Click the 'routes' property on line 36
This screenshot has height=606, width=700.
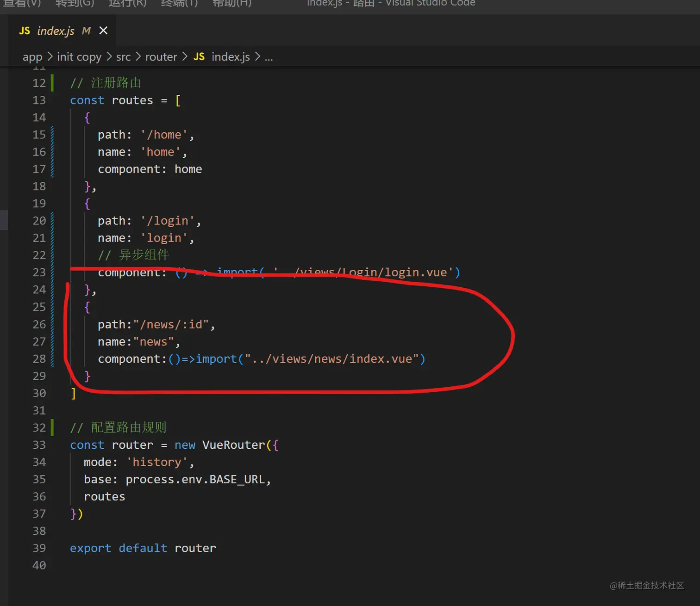pos(105,497)
